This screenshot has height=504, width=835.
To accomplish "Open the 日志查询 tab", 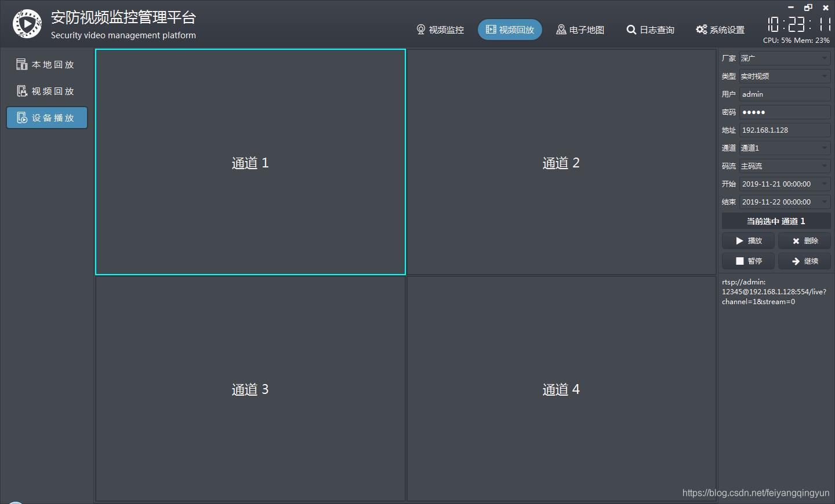I will pyautogui.click(x=650, y=30).
